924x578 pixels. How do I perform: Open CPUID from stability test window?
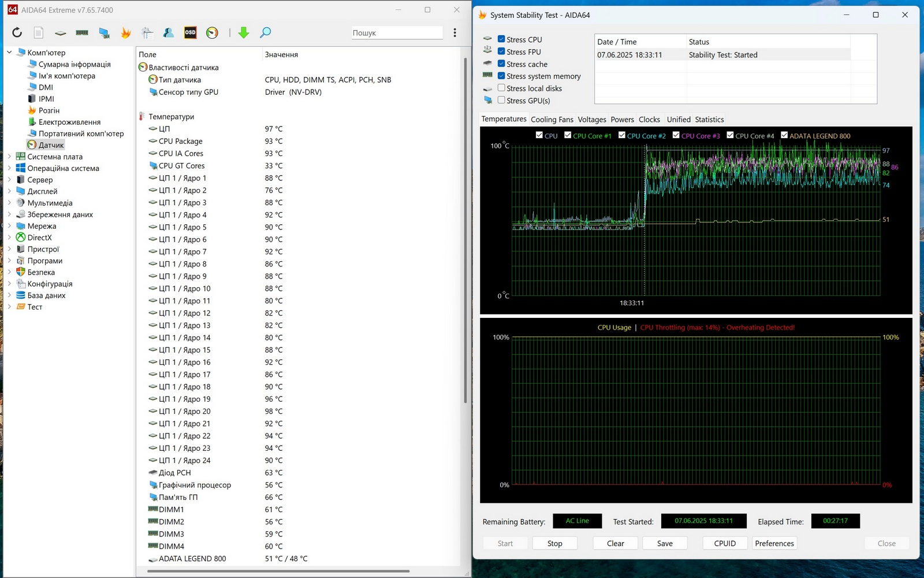(725, 543)
